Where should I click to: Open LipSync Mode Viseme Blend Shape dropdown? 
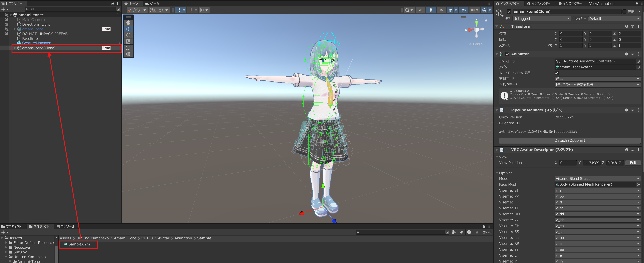coord(598,179)
